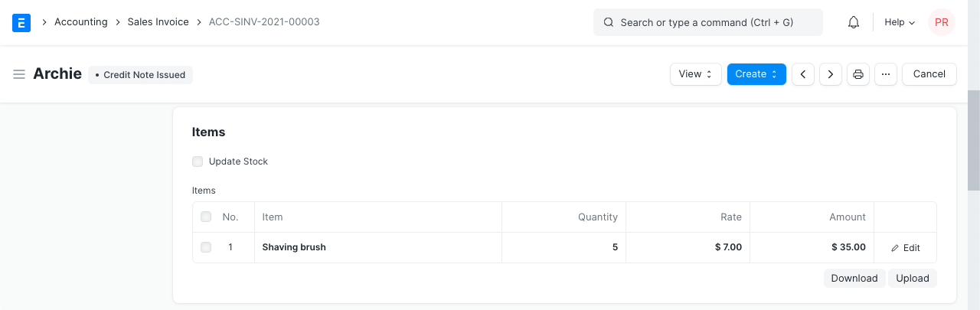Click the print icon button
The width and height of the screenshot is (980, 310).
coord(858,74)
